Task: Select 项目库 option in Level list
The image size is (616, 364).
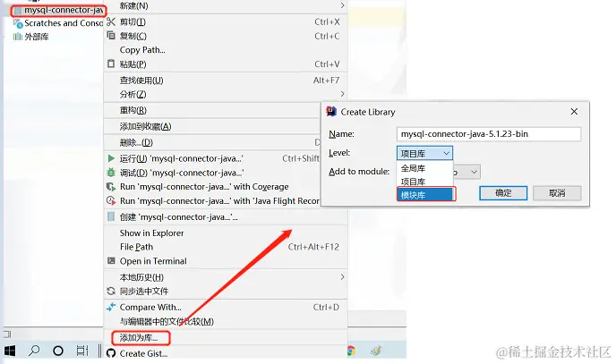Action: 424,182
